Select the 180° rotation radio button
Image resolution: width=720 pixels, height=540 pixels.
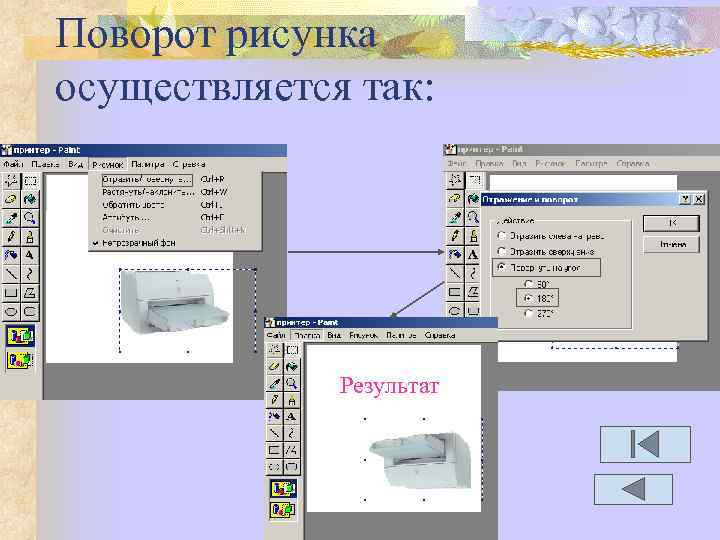[x=529, y=298]
